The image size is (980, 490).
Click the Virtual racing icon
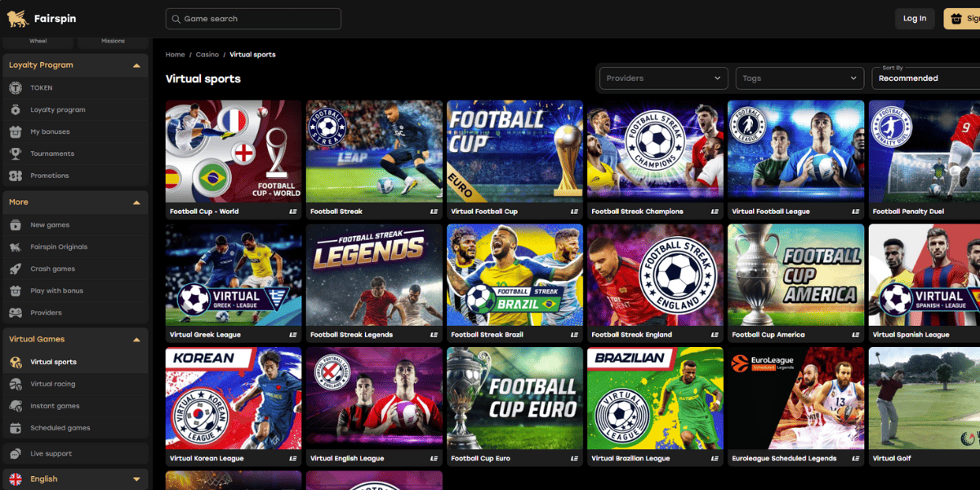15,384
